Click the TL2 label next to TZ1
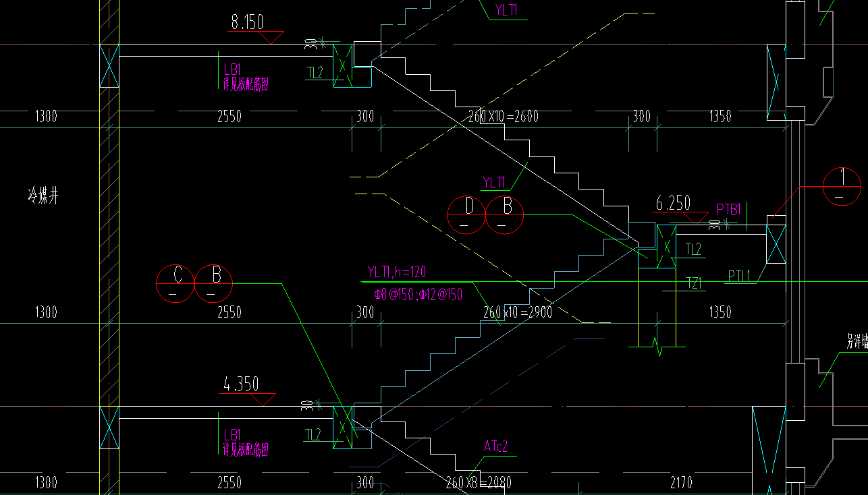868x495 pixels. point(694,250)
